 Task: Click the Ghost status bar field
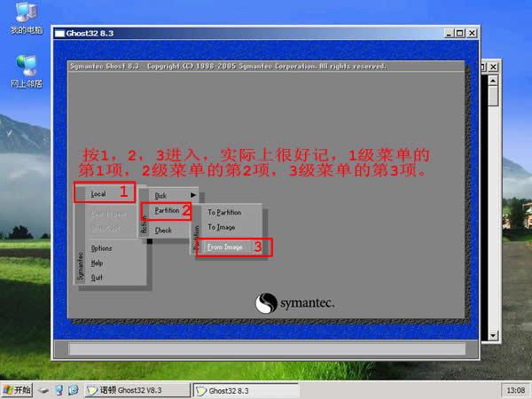tap(267, 348)
